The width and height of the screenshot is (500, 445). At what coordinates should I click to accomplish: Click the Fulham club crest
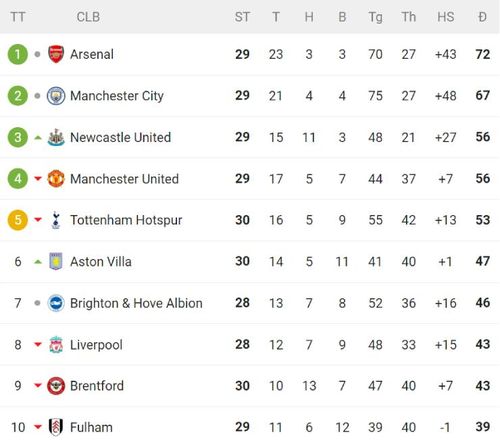click(56, 427)
